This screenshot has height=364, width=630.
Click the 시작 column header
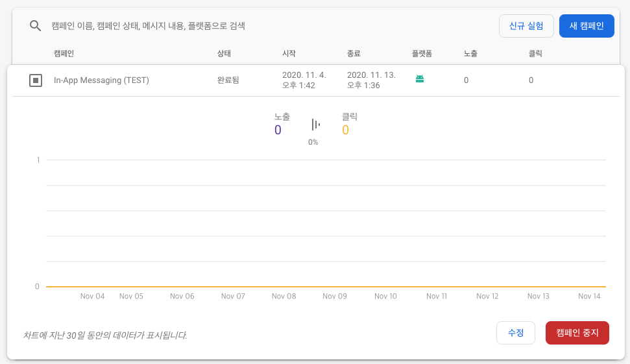coord(289,53)
